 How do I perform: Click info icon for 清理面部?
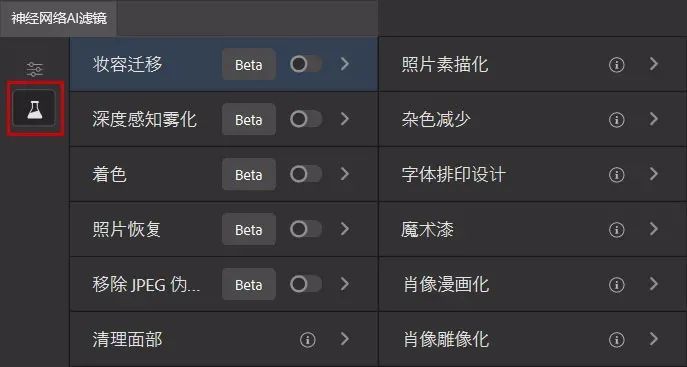[x=308, y=339]
